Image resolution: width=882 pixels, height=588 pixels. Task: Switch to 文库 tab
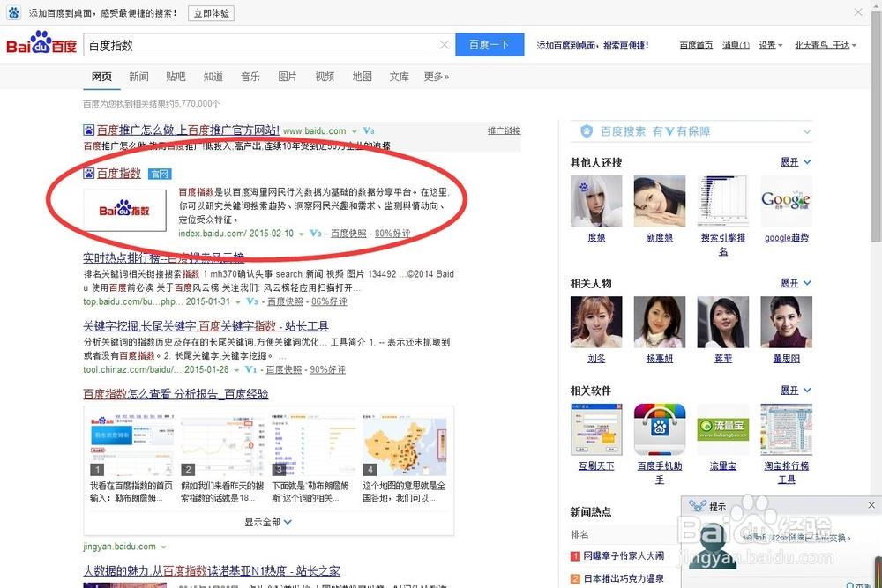(x=399, y=77)
